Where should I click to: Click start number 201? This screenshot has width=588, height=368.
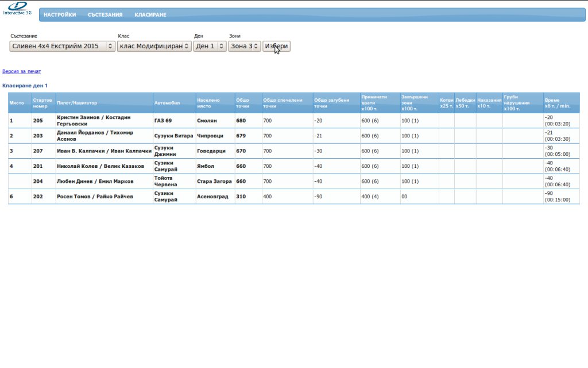point(38,166)
